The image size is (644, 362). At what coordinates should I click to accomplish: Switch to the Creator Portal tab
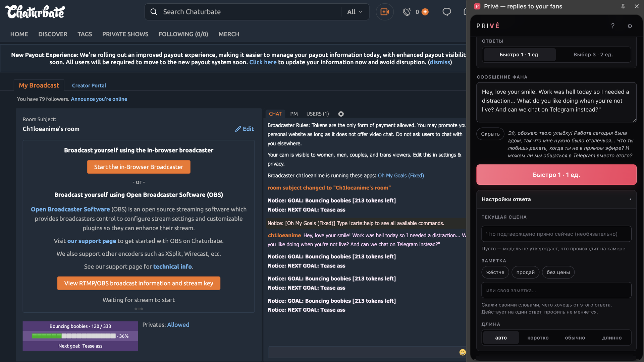click(x=89, y=86)
